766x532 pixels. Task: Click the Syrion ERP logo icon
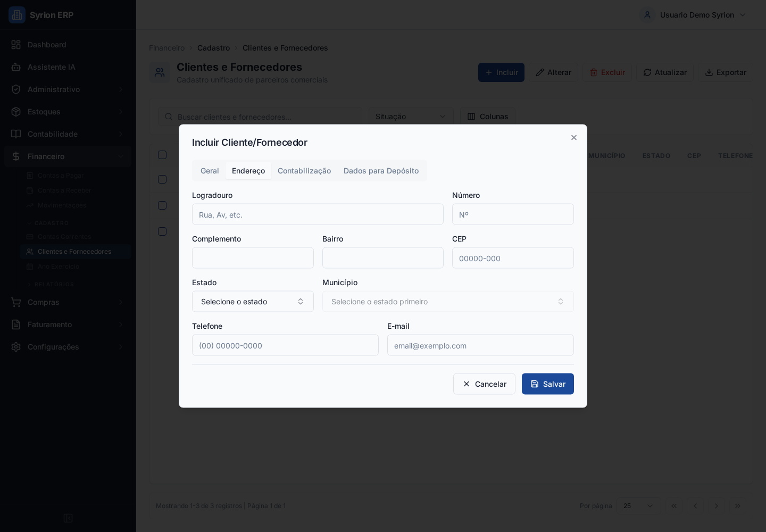[x=17, y=15]
